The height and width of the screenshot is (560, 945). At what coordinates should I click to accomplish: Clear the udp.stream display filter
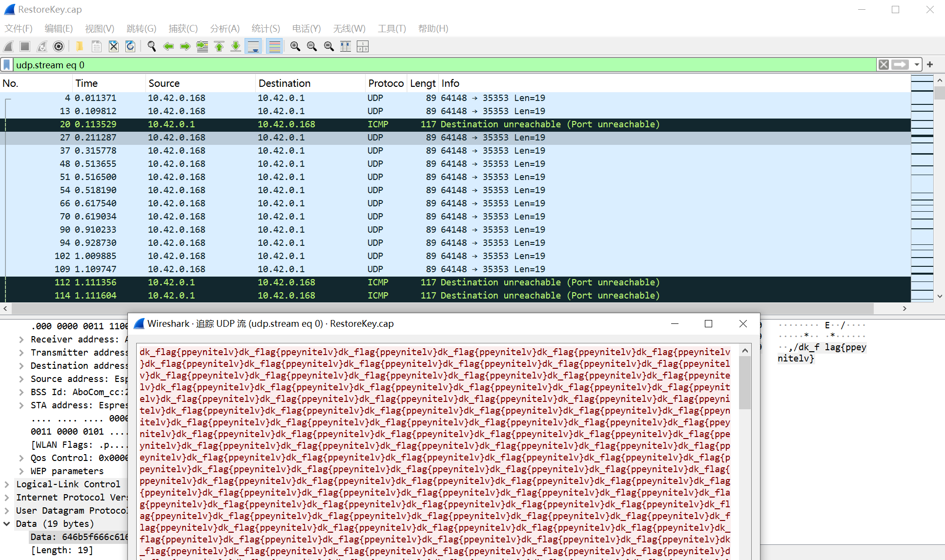click(x=883, y=65)
